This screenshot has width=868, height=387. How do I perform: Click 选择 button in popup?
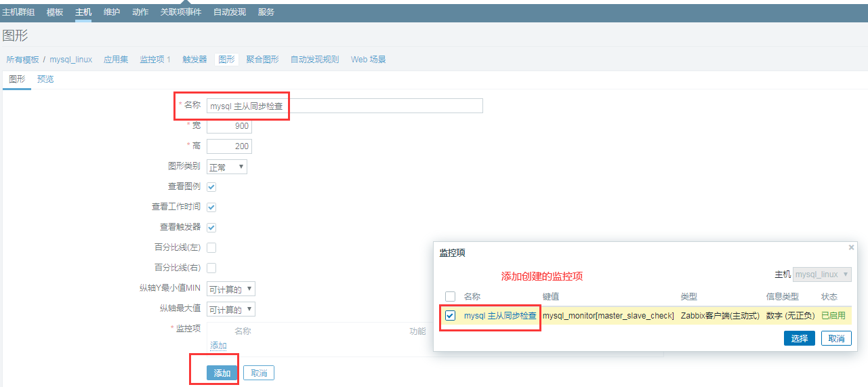[x=800, y=338]
